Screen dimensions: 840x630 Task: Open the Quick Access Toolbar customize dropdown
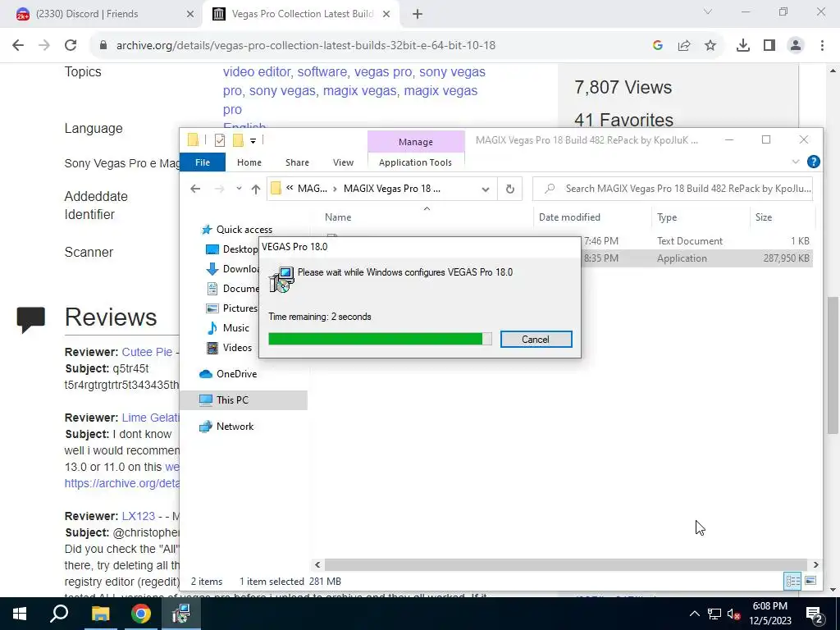[x=253, y=141]
